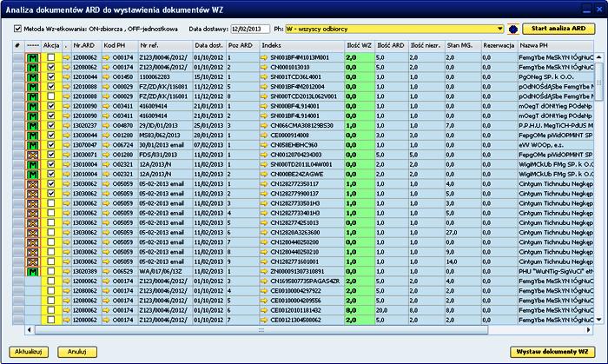
Task: Start the ARD analysis
Action: point(558,29)
